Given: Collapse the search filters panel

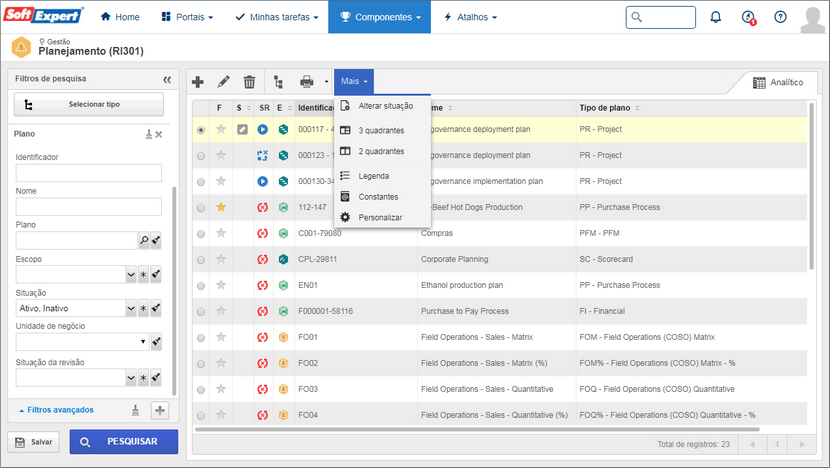Looking at the screenshot, I should pyautogui.click(x=167, y=79).
